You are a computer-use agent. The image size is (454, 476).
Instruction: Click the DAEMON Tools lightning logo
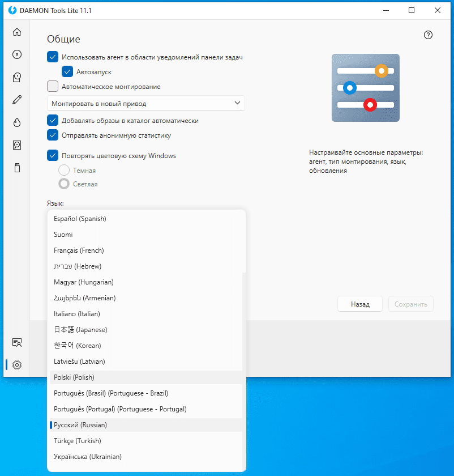[x=12, y=10]
